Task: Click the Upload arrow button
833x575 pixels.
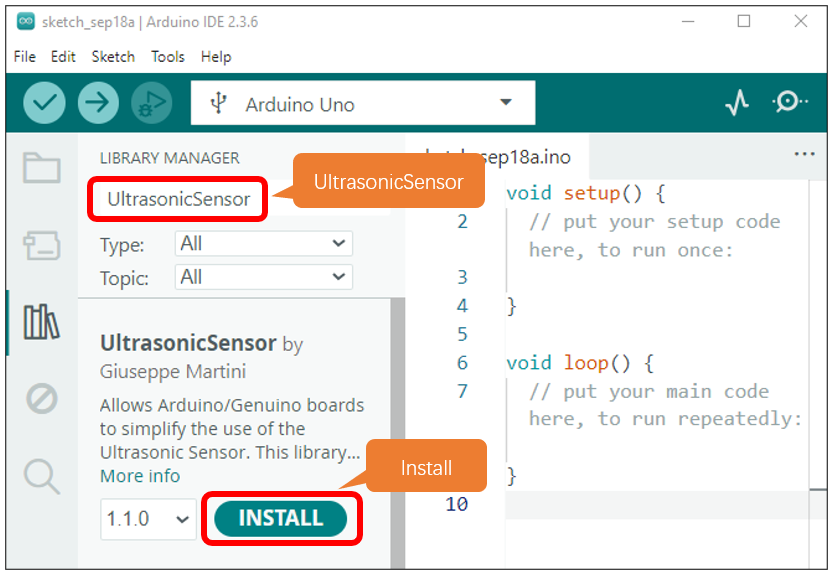Action: [x=98, y=103]
